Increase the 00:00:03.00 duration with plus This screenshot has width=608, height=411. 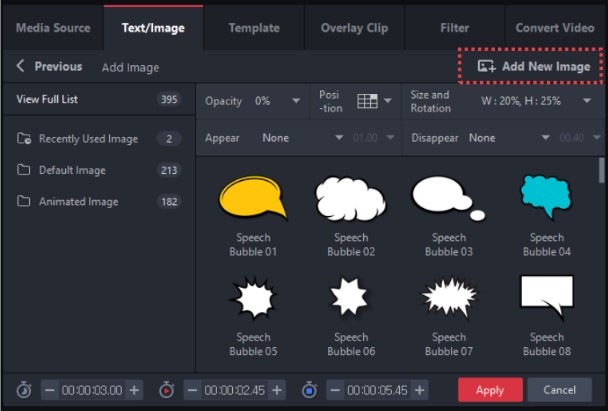[x=135, y=389]
